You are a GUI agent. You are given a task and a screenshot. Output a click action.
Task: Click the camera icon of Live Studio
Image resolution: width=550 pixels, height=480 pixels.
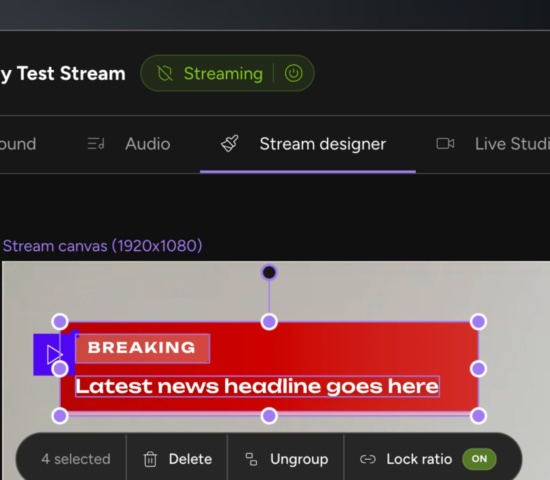click(x=445, y=144)
